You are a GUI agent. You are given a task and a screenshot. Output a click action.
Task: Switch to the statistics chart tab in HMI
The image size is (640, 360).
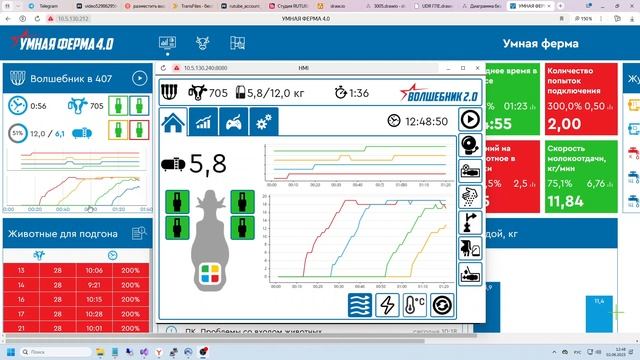point(203,122)
